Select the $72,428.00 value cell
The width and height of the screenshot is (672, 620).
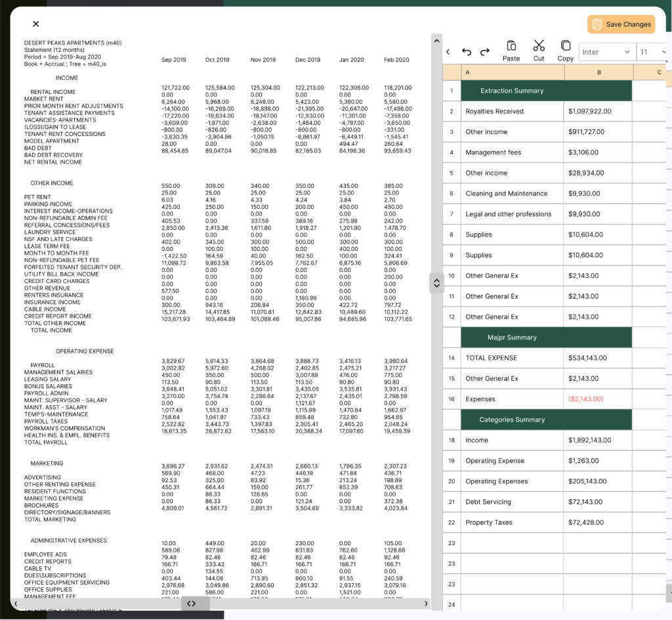pyautogui.click(x=598, y=523)
